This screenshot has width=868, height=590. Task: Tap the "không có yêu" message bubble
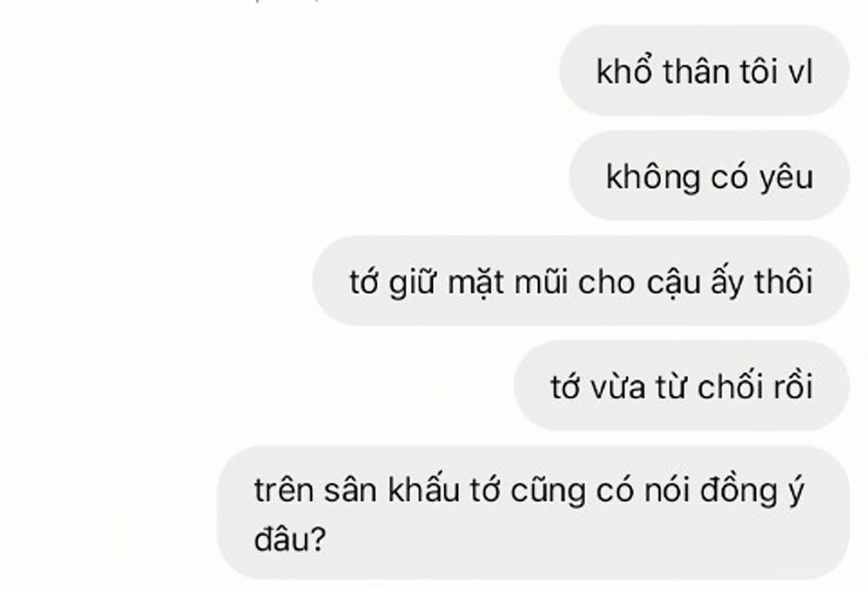709,176
